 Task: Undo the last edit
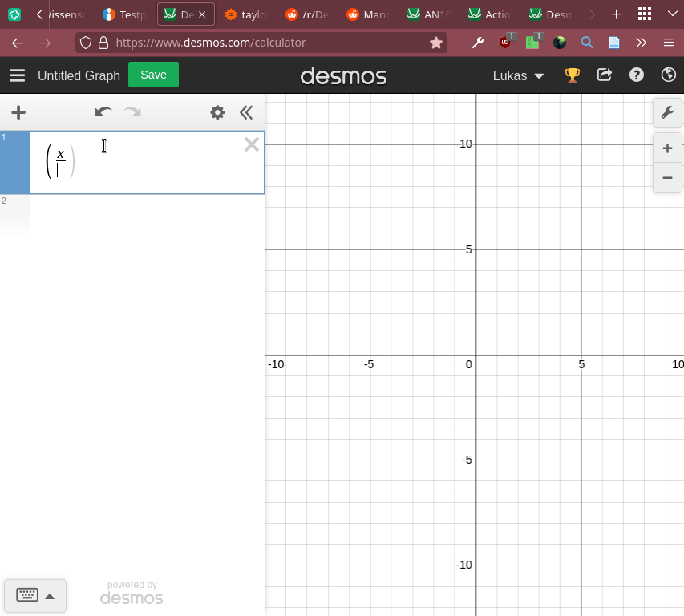pyautogui.click(x=103, y=112)
